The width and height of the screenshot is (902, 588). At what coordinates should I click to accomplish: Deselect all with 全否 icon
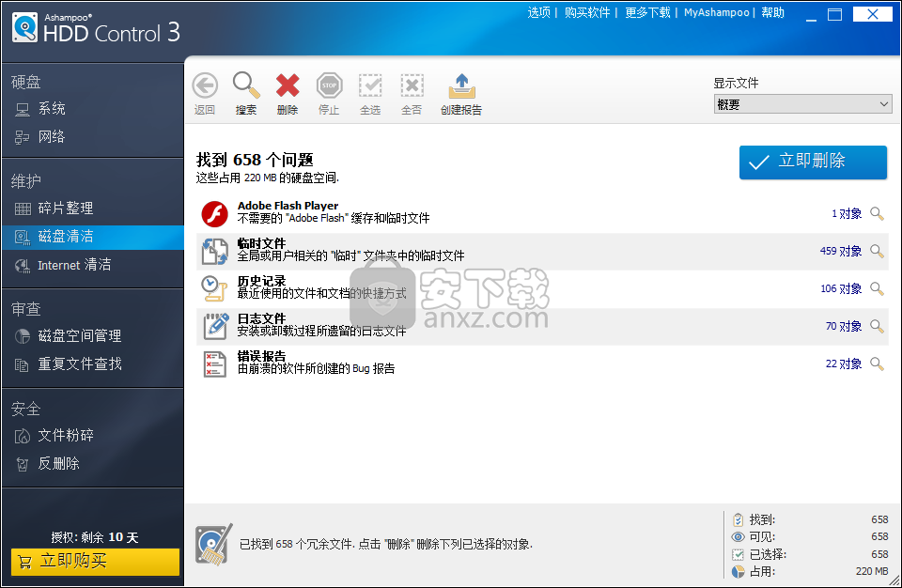(412, 86)
